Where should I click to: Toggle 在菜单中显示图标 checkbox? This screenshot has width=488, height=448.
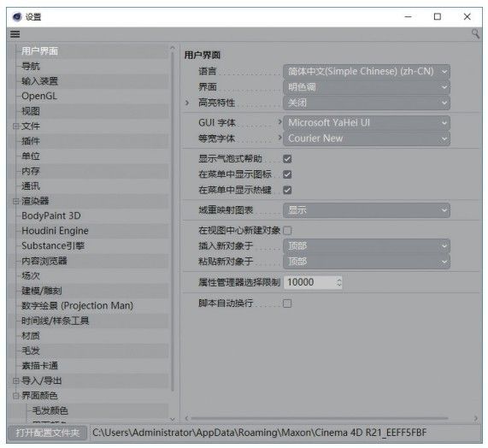tap(287, 174)
